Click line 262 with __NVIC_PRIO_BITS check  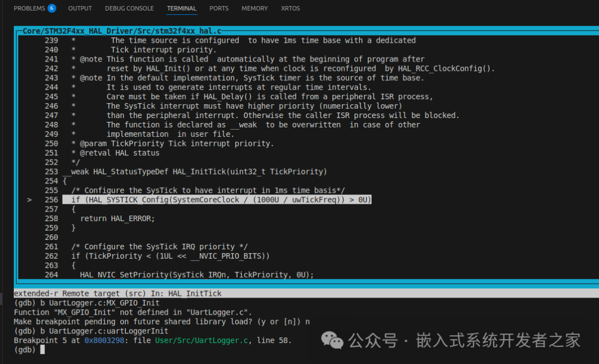pos(170,256)
